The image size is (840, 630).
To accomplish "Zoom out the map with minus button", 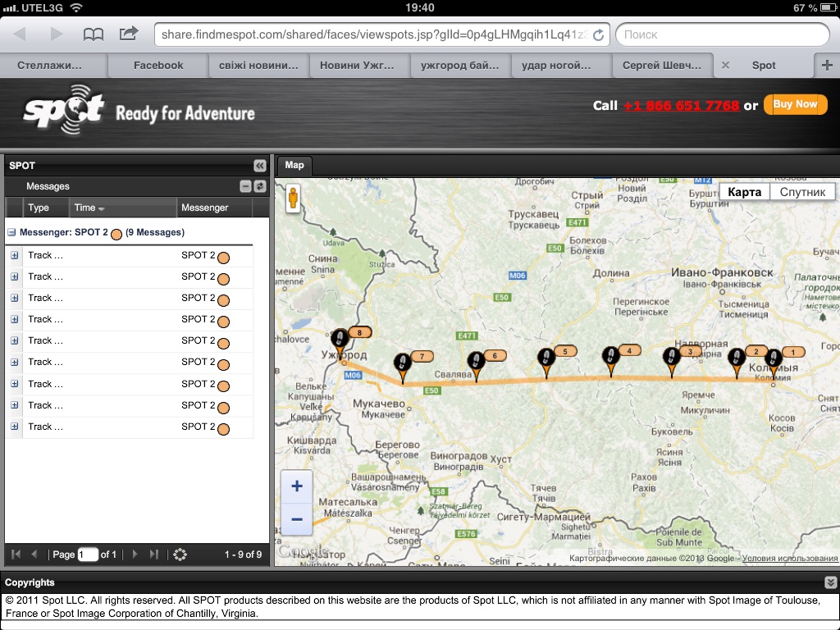I will 296,519.
